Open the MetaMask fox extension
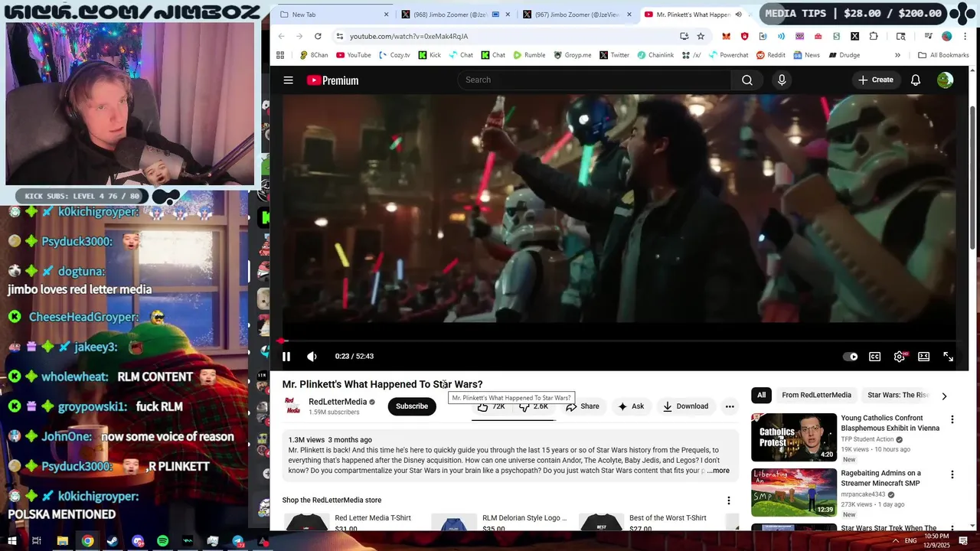The width and height of the screenshot is (980, 551). pos(726,36)
